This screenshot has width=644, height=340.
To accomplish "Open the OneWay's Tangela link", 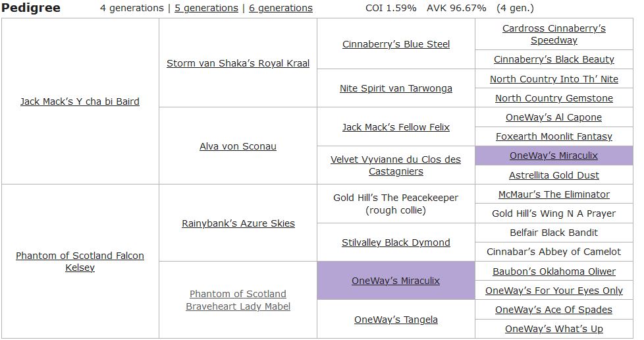I will coord(396,320).
